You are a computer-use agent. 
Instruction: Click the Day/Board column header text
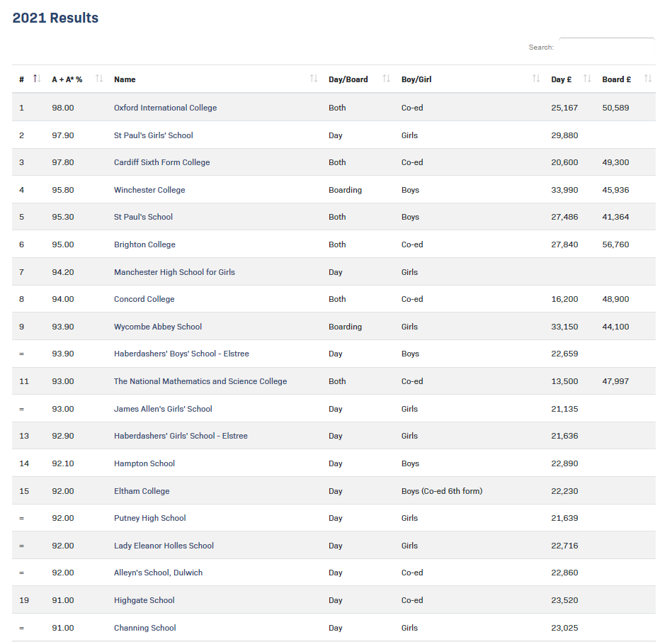tap(348, 79)
